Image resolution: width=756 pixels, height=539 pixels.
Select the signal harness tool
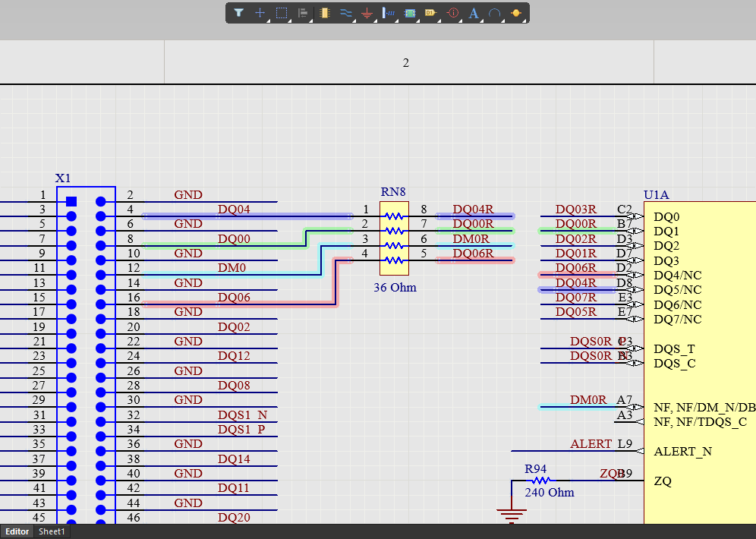coord(389,13)
